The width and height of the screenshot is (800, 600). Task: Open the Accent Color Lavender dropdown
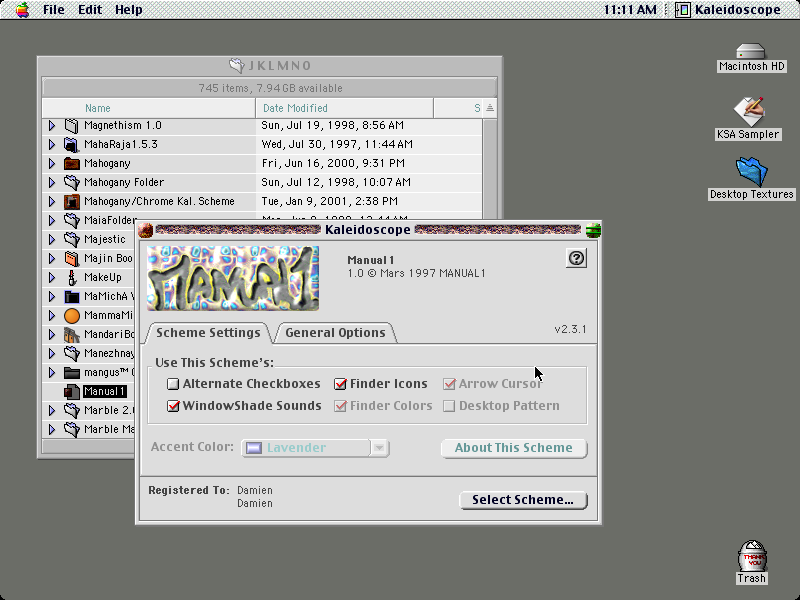[315, 448]
